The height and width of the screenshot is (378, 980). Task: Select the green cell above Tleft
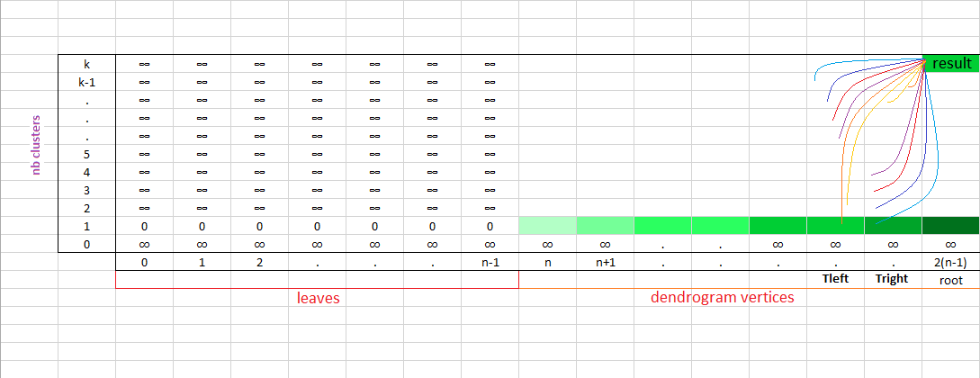click(x=835, y=225)
